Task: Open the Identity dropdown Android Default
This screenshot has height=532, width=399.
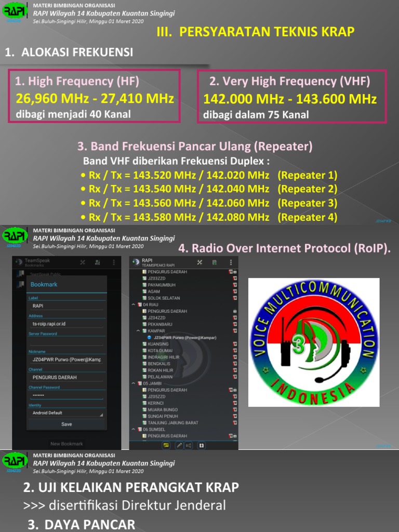Action: [66, 413]
